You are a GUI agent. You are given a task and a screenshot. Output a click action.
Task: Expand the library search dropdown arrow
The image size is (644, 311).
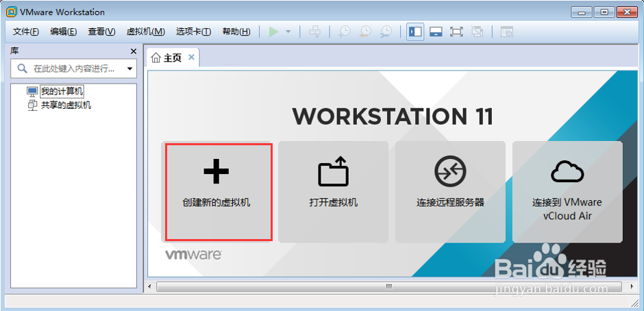tap(129, 69)
